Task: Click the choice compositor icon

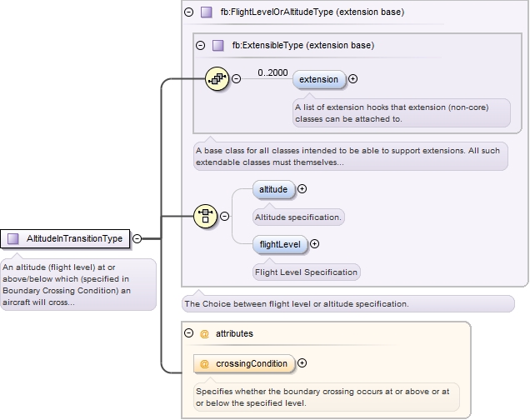Action: (206, 216)
